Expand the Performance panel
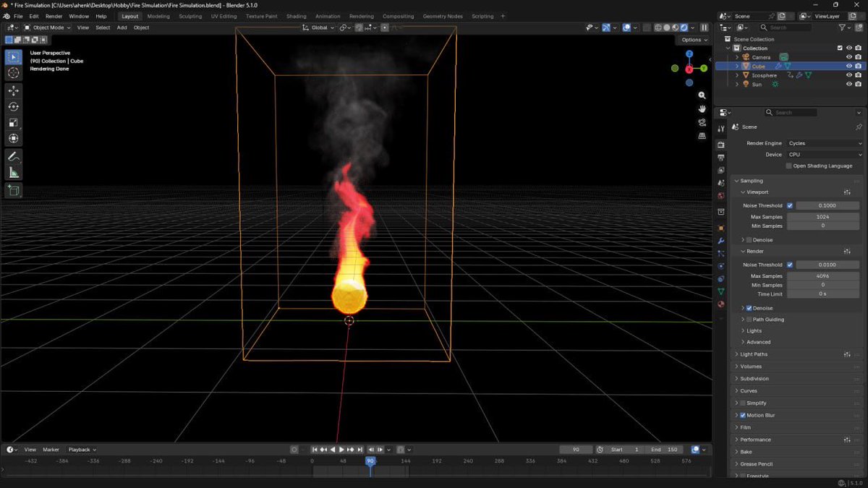Screen dimensions: 868x488 point(755,440)
